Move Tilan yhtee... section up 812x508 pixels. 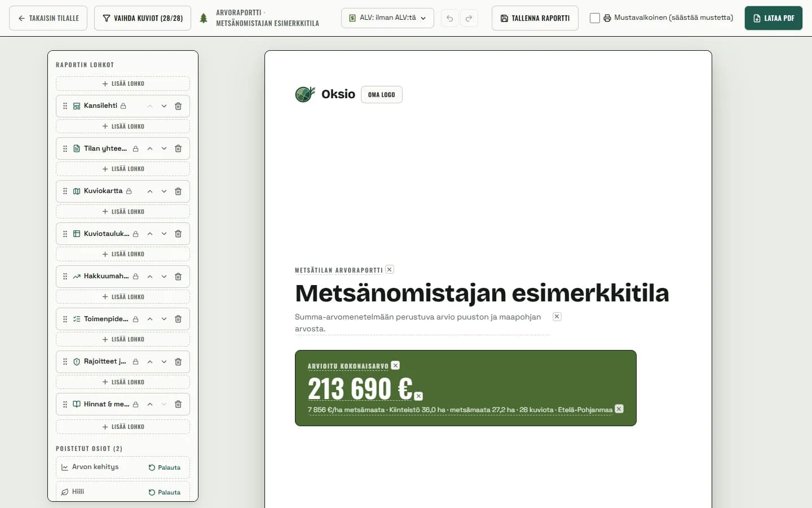[x=150, y=148]
